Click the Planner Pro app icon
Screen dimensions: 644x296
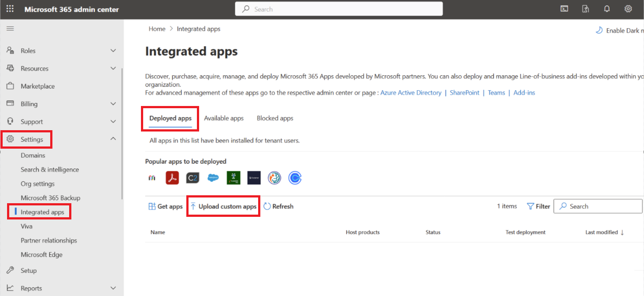pos(233,178)
